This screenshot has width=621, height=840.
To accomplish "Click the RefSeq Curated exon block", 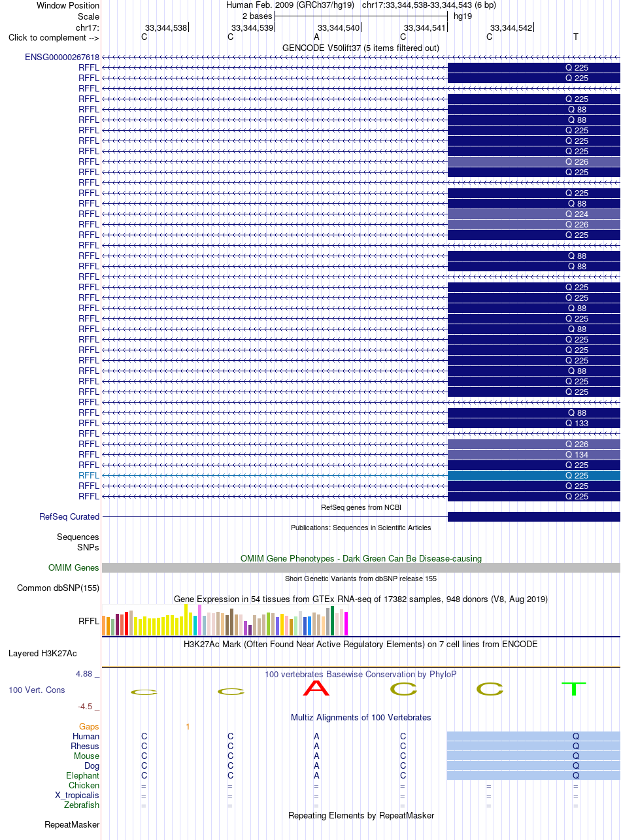I will 534,516.
